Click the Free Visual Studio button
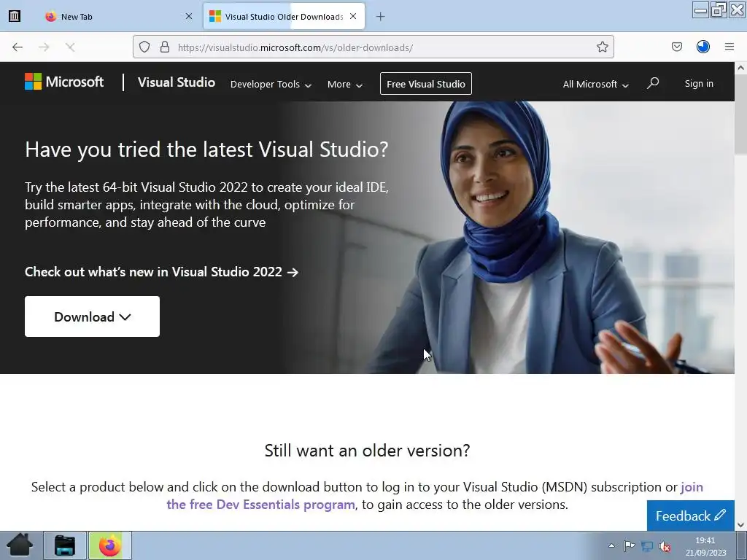The image size is (747, 560). point(426,84)
